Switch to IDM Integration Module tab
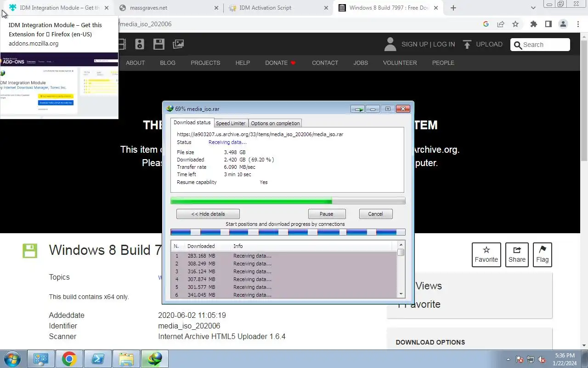The image size is (588, 368). pos(58,8)
